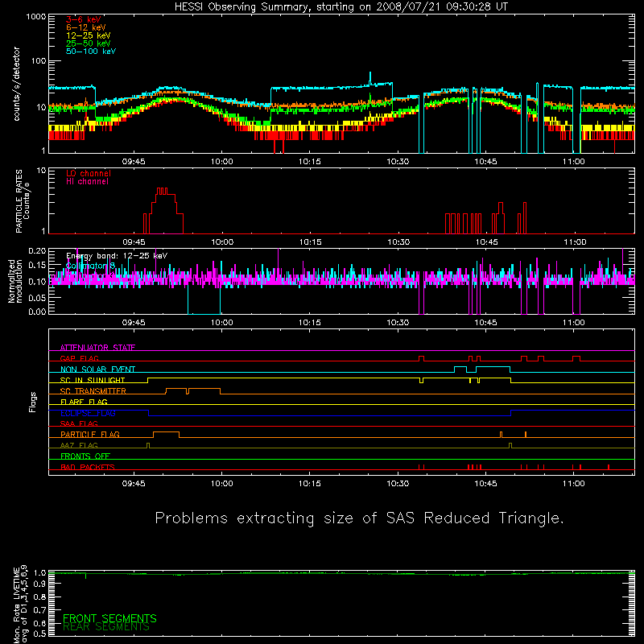644x644 pixels.
Task: Click the 0.20 tick on modulation axis
Action: pos(37,250)
